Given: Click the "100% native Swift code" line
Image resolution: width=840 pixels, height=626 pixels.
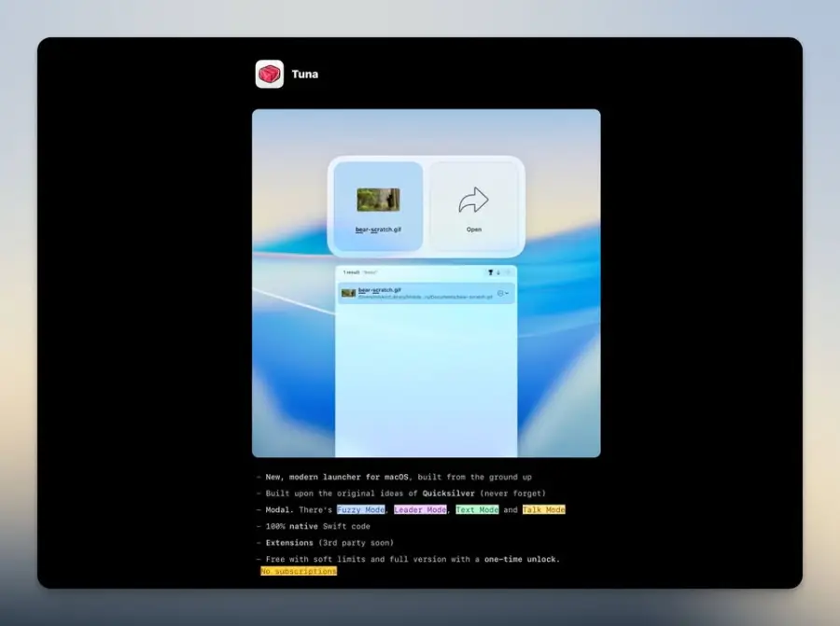Looking at the screenshot, I should click(x=317, y=526).
